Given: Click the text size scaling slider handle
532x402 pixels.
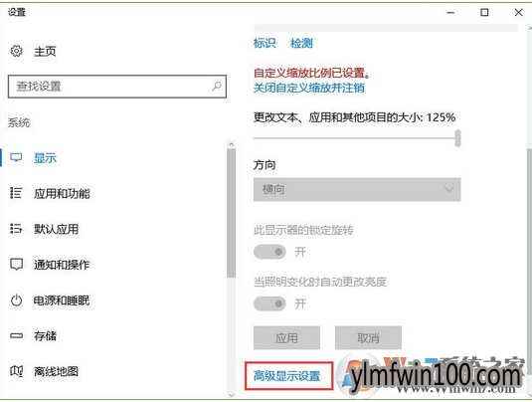Looking at the screenshot, I should tap(457, 138).
